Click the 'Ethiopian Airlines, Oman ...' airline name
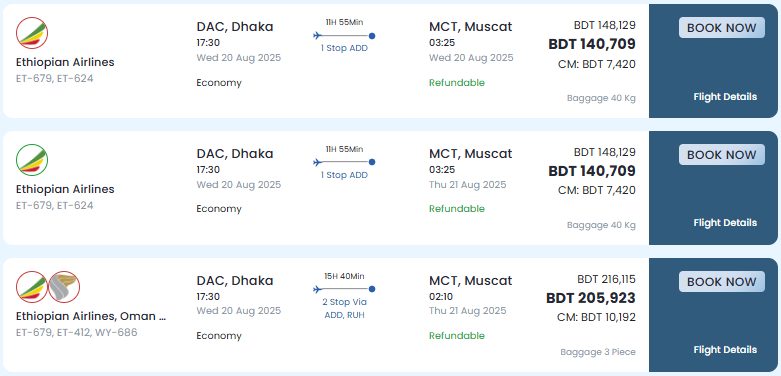This screenshot has height=376, width=781. pos(91,316)
